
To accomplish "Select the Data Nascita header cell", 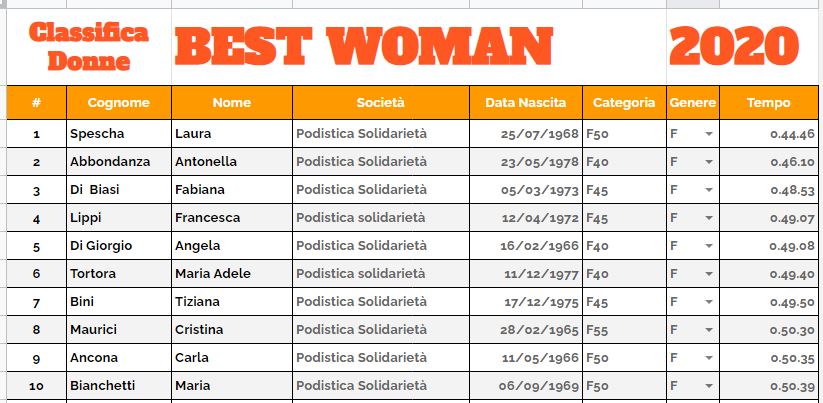I will coord(525,102).
